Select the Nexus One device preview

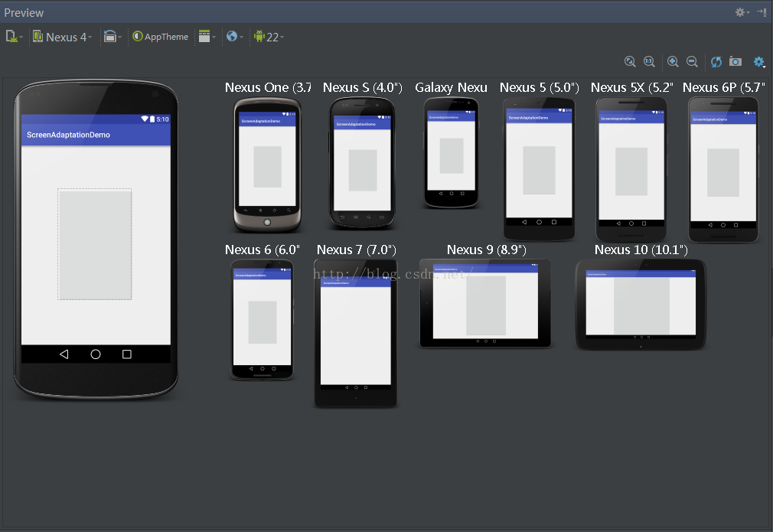267,164
